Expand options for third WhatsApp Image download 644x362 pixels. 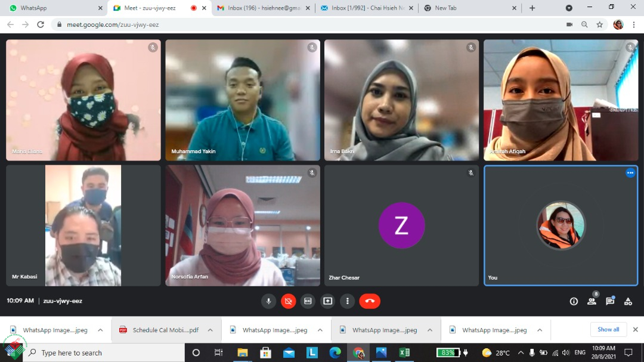click(429, 330)
